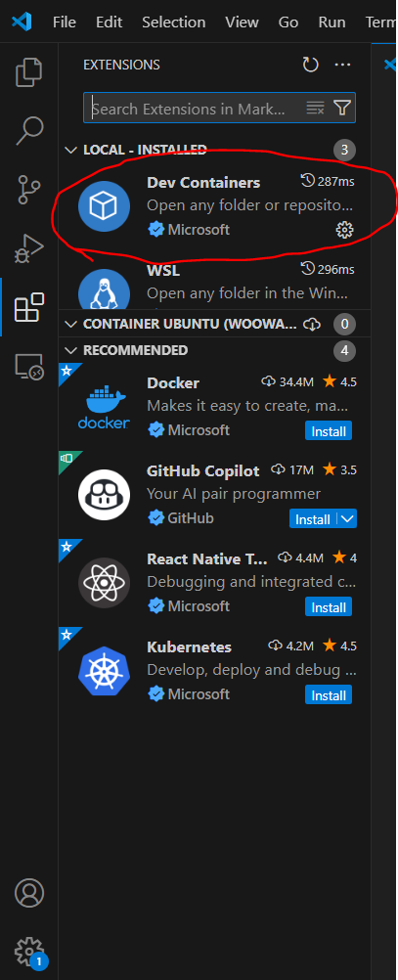Open the extensions filter menu
This screenshot has width=398, height=980.
click(x=341, y=109)
